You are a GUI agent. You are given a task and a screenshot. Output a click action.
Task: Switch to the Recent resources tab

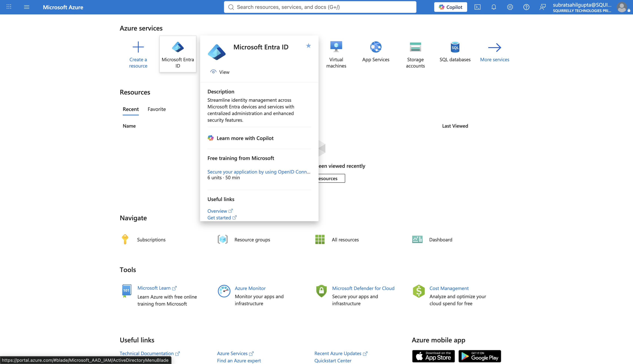(x=130, y=109)
